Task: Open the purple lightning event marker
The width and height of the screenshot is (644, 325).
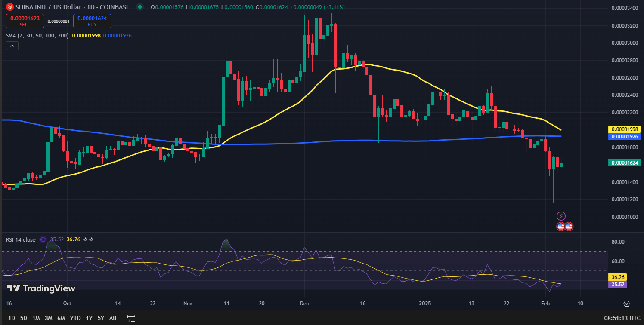Action: [x=561, y=216]
